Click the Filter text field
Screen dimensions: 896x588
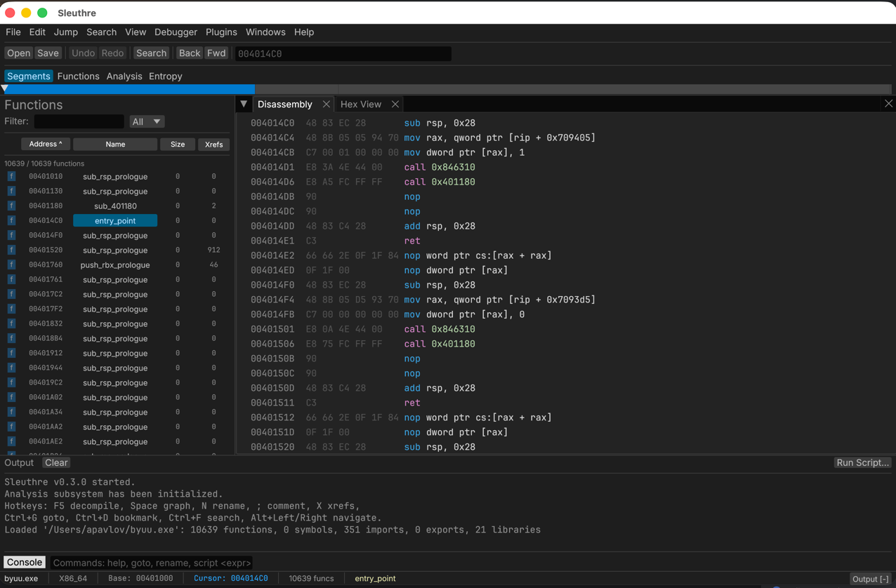[79, 121]
